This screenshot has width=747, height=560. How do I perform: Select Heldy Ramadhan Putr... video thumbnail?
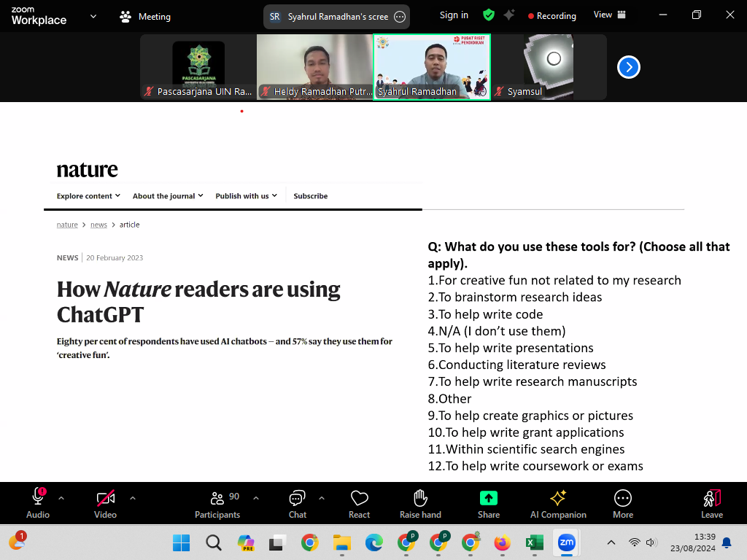pos(315,66)
